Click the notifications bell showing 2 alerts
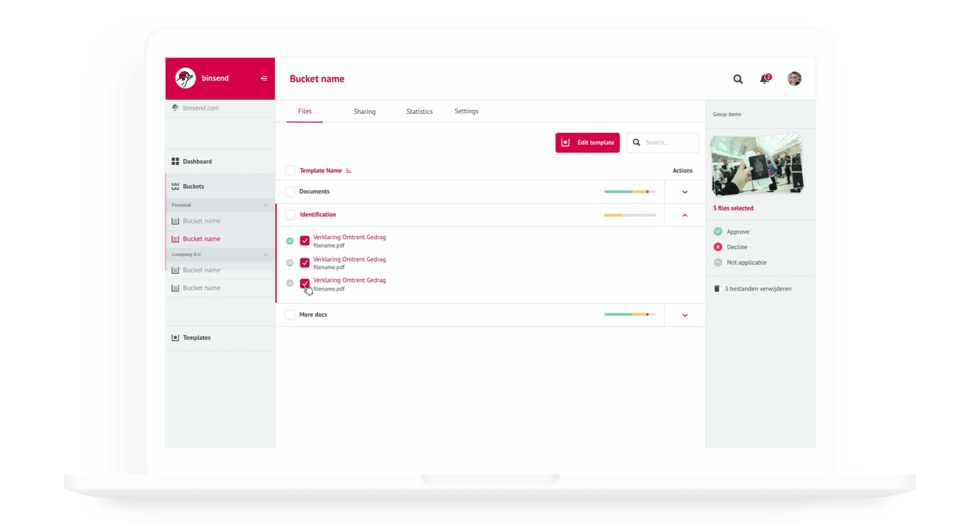980x523 pixels. 764,80
